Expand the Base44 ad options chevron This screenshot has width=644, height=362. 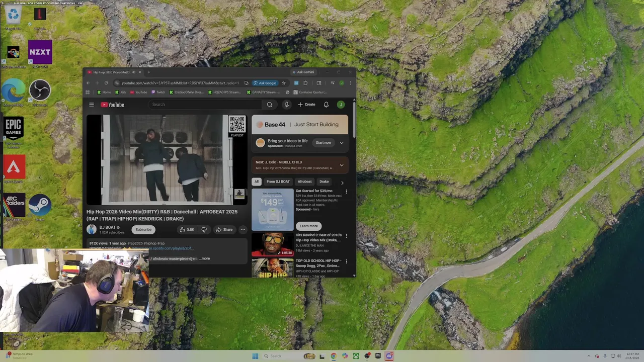341,143
